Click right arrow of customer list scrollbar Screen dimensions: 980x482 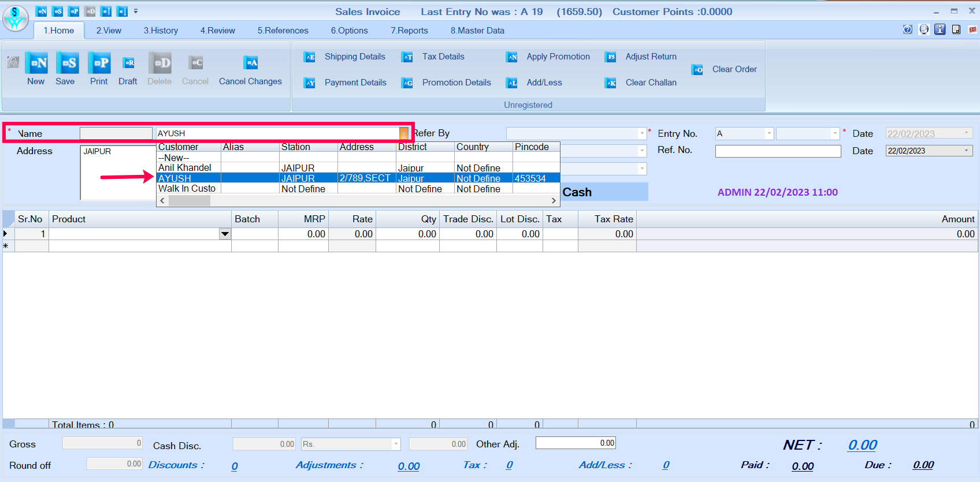click(554, 201)
